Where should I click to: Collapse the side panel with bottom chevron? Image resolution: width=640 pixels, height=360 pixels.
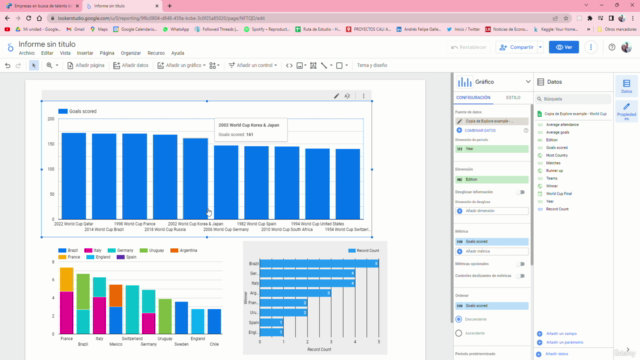tap(628, 349)
